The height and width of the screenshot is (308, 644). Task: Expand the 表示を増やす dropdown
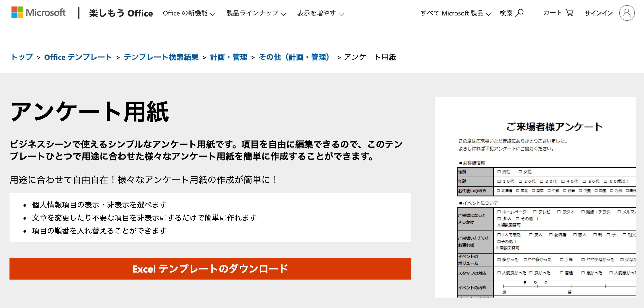(x=320, y=13)
